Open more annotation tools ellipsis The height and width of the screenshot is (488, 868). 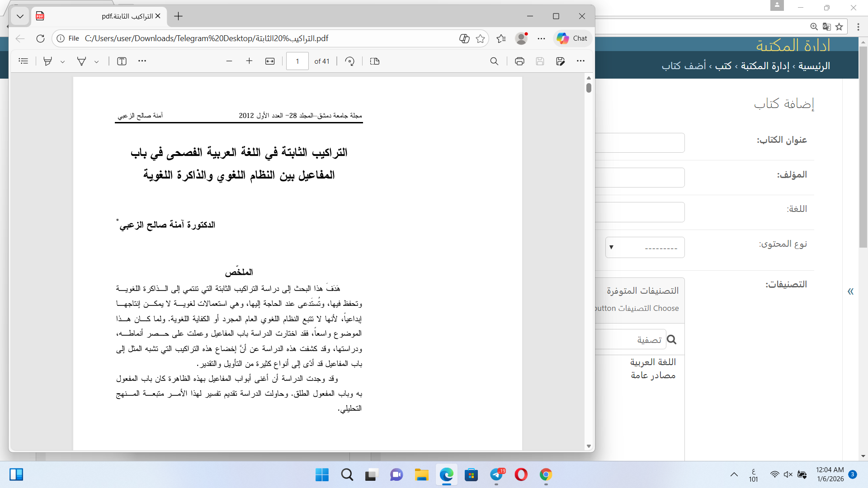(142, 61)
